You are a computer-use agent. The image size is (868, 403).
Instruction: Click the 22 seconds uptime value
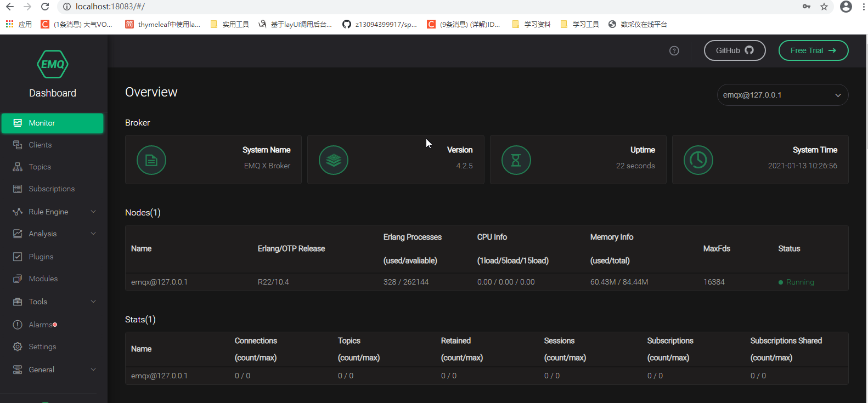click(x=635, y=166)
